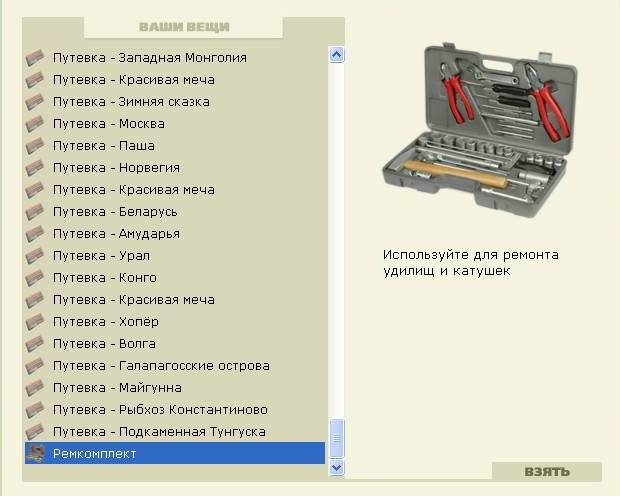This screenshot has height=496, width=620.
Task: Choose "Путевка - Беларусь" entry
Action: [x=174, y=212]
